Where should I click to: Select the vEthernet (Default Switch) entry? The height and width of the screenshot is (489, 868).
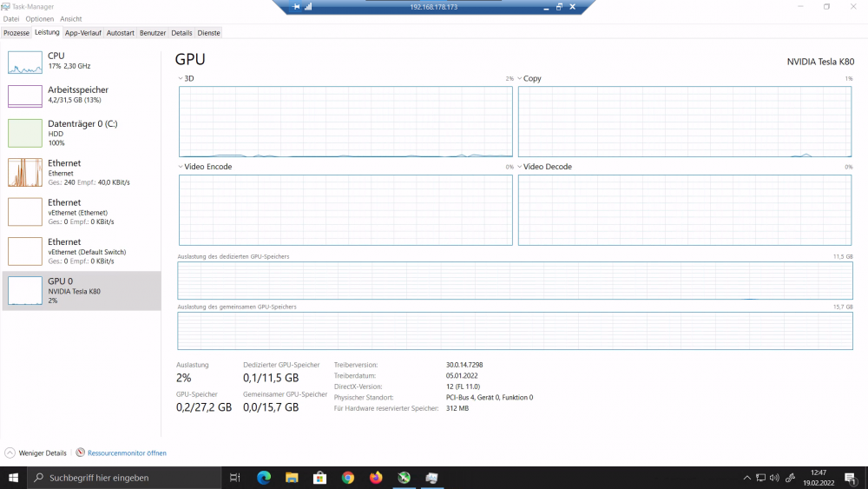pyautogui.click(x=82, y=251)
